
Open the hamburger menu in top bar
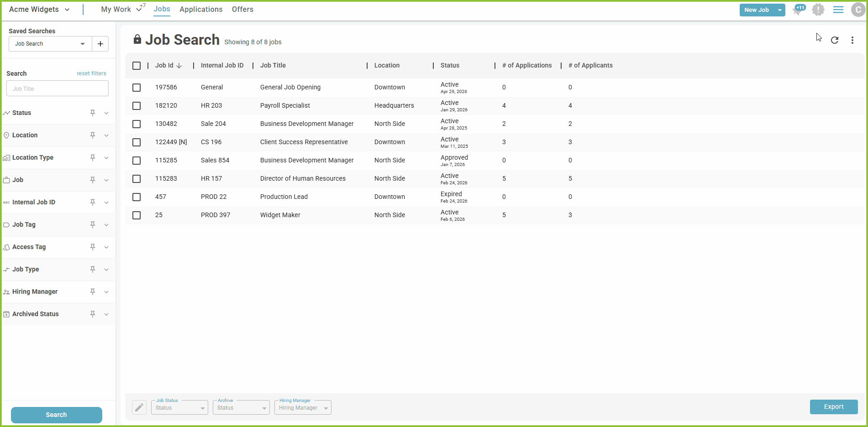(838, 10)
